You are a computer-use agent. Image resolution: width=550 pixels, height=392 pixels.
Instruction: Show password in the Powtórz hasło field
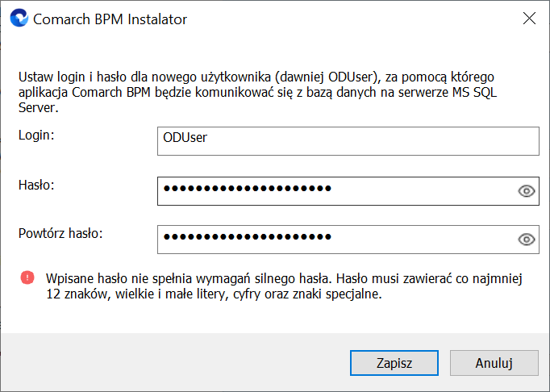click(x=526, y=240)
